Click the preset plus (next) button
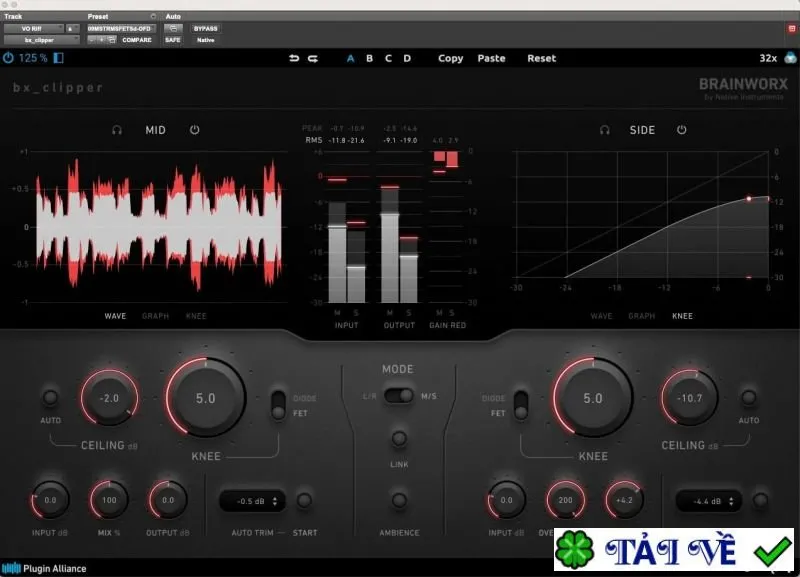 tap(102, 40)
